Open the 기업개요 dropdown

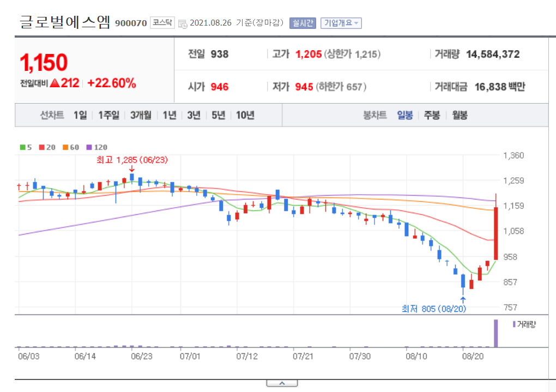(341, 23)
